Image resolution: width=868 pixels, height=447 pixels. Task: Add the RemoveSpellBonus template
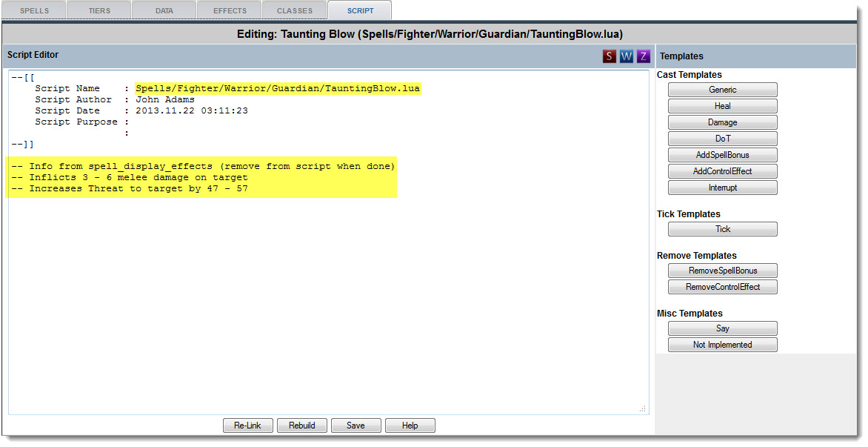(x=722, y=271)
